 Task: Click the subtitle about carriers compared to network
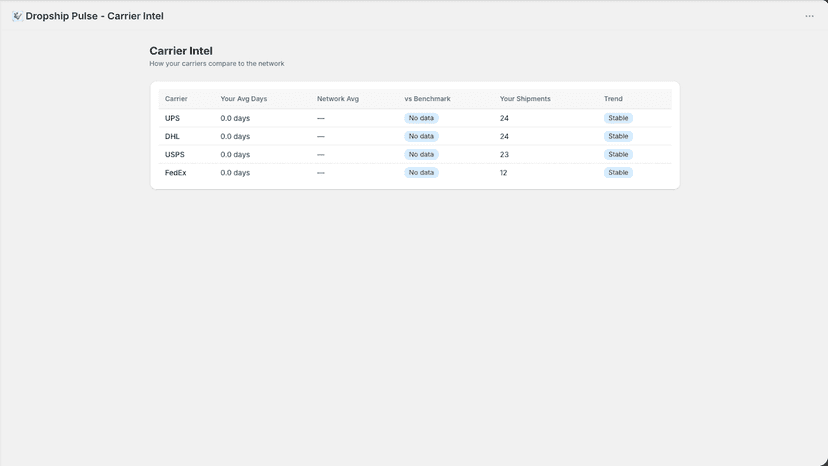217,63
